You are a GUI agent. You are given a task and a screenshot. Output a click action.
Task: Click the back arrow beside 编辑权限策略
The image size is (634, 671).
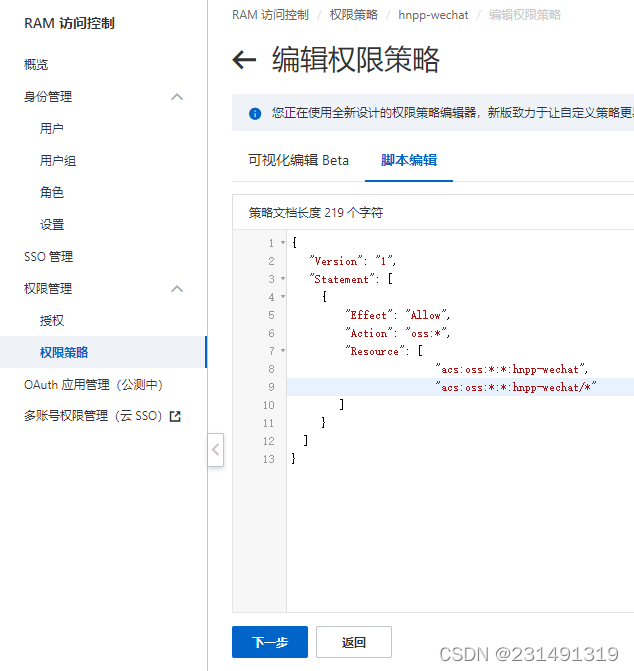[x=244, y=59]
